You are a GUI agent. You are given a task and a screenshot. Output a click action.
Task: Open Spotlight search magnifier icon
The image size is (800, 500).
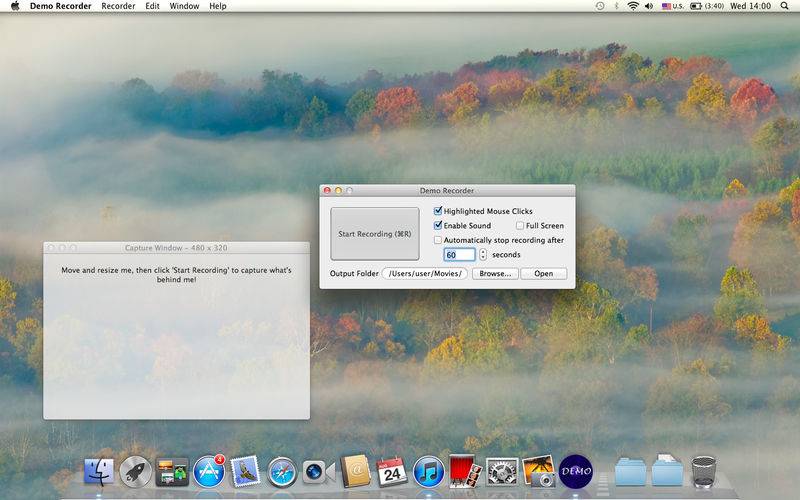pos(784,6)
